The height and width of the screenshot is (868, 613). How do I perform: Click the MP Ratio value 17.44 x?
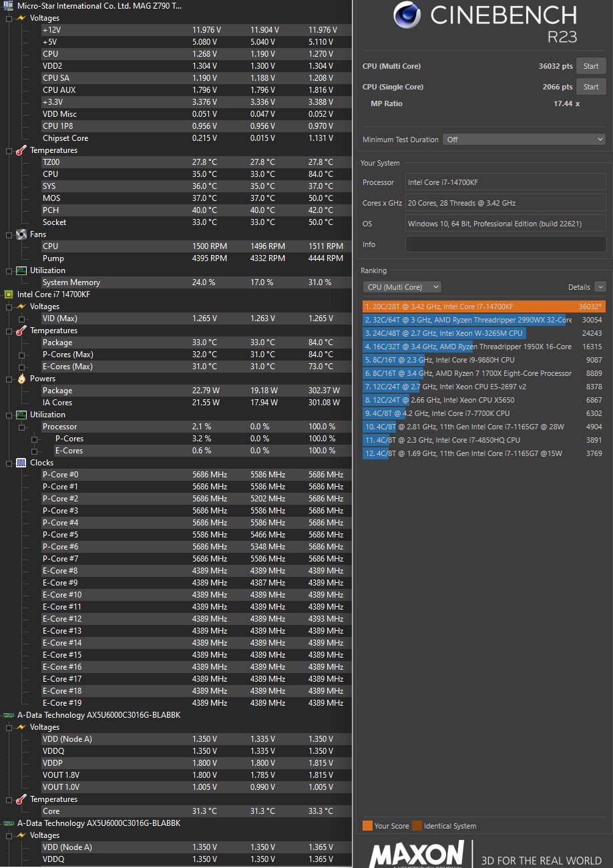point(566,103)
